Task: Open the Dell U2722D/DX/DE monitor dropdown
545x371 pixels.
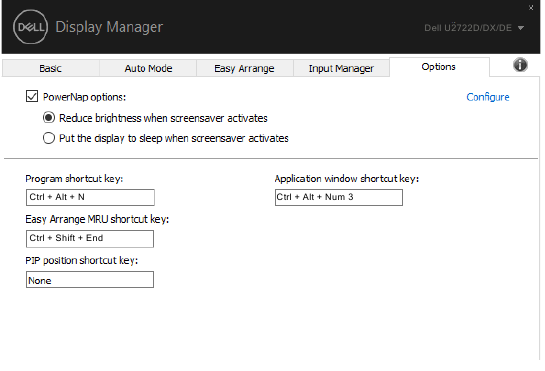Action: coord(474,28)
